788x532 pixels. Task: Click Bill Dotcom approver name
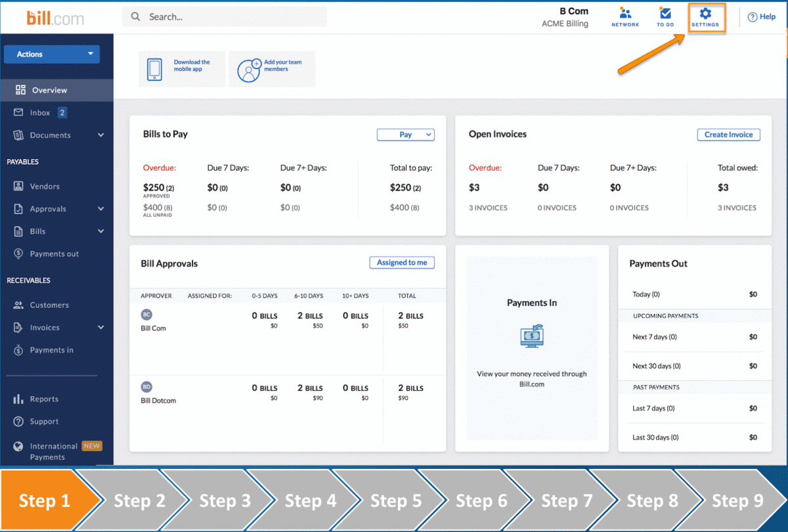click(x=158, y=401)
